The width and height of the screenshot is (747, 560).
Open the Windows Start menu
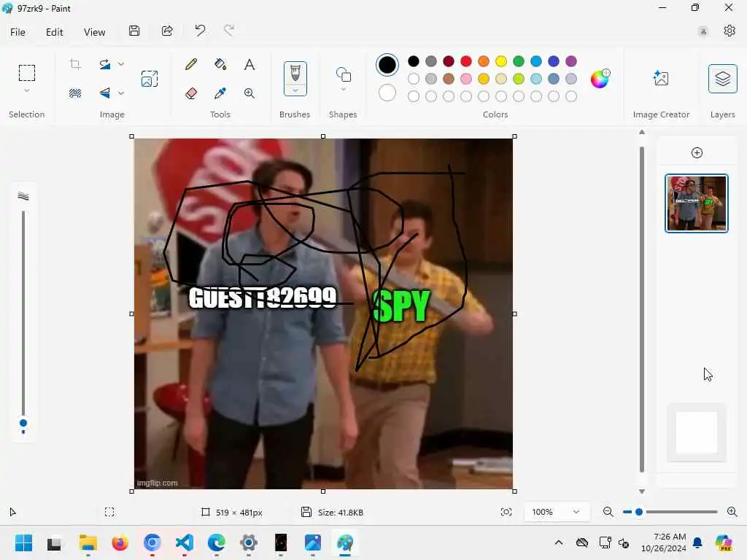tap(23, 542)
